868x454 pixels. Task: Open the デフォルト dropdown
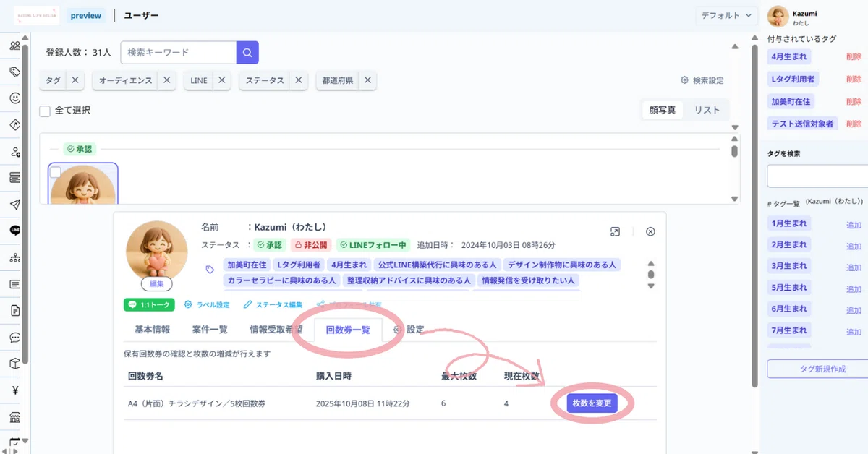727,15
